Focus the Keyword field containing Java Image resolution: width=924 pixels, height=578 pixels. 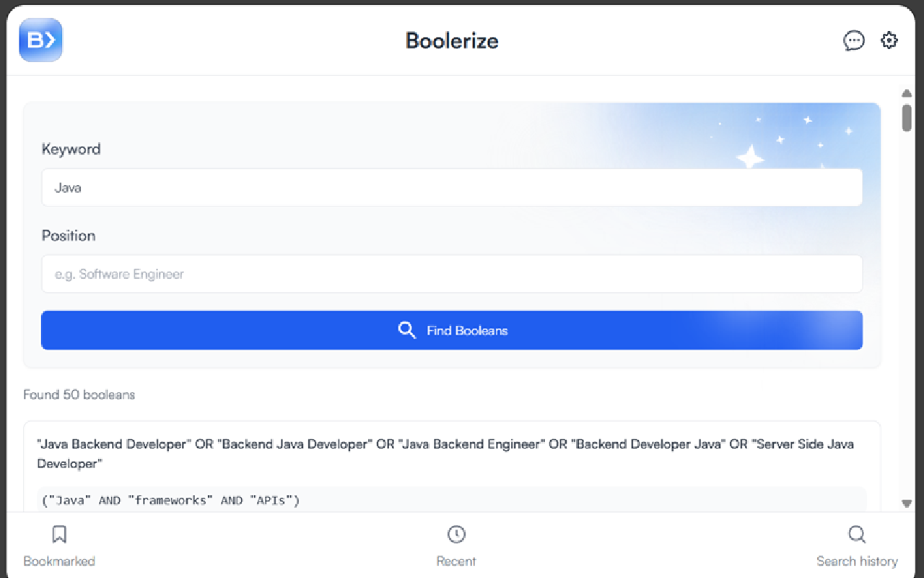pos(452,187)
